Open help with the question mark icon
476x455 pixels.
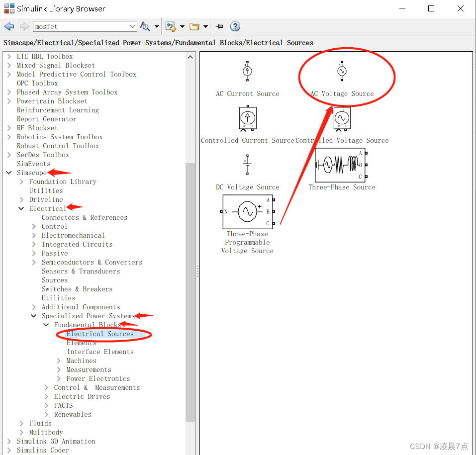pyautogui.click(x=235, y=26)
